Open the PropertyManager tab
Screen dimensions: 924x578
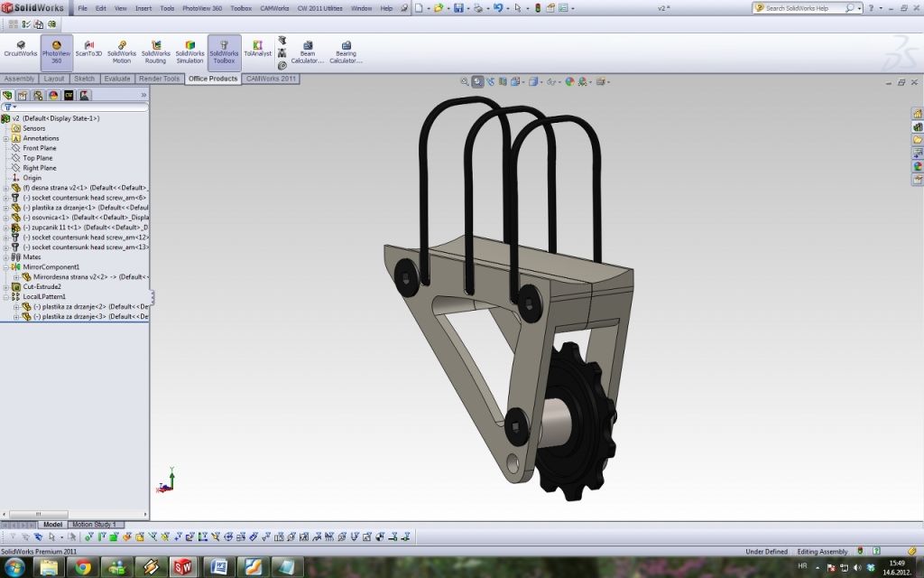[23, 95]
